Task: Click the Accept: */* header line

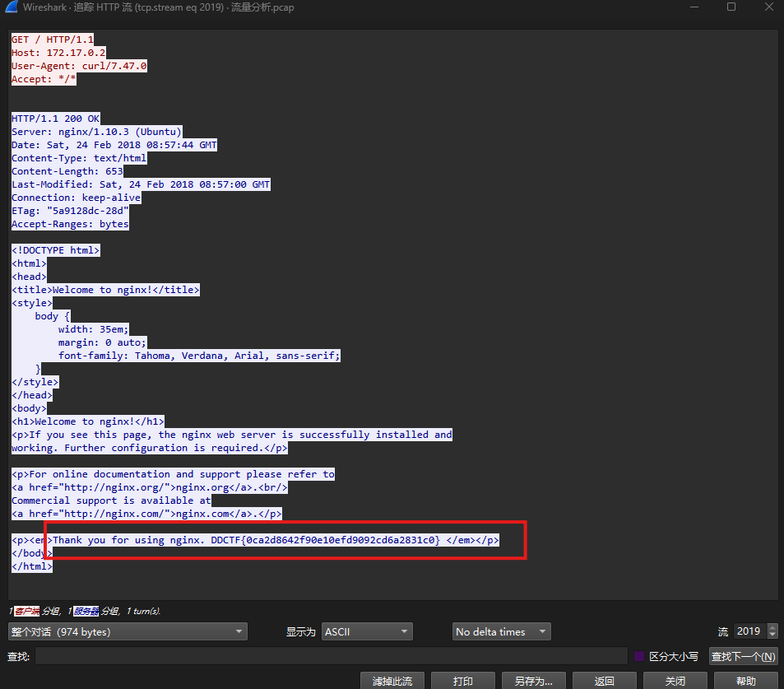Action: coord(44,79)
